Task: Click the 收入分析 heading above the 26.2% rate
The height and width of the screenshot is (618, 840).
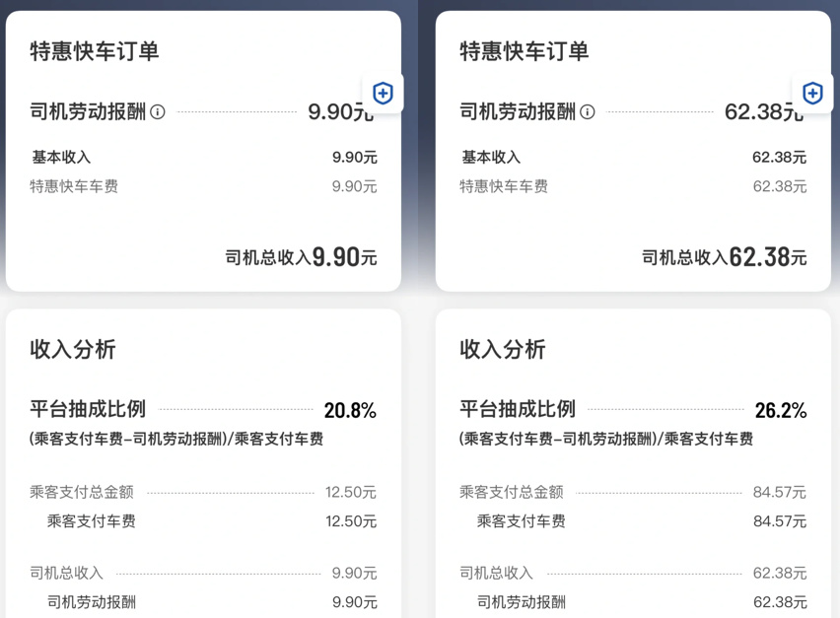Action: pos(503,349)
